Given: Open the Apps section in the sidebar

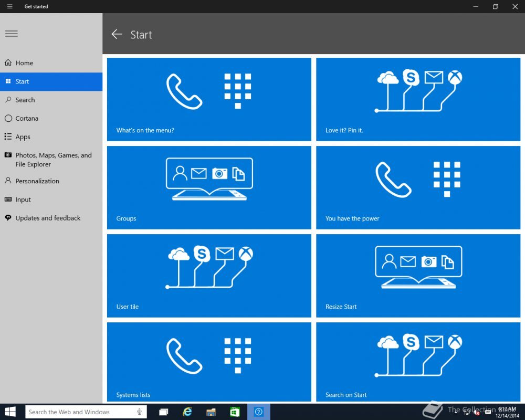Looking at the screenshot, I should 23,136.
